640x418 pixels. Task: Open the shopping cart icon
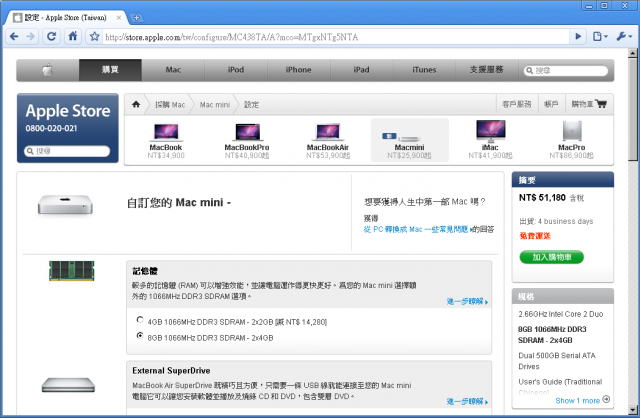click(601, 104)
